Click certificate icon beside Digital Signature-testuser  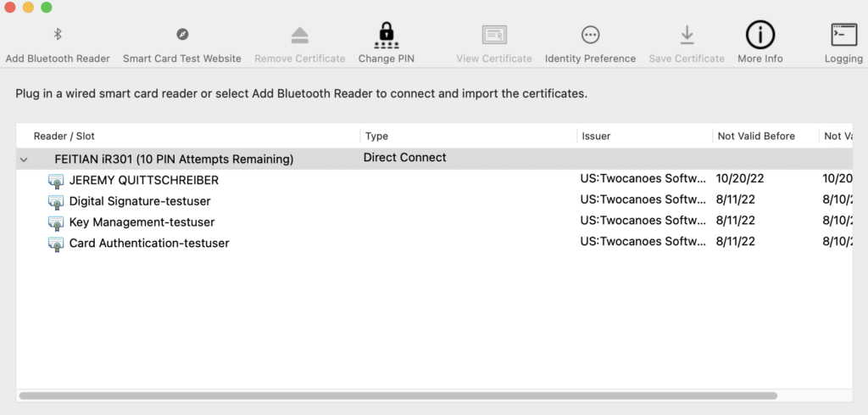(56, 202)
